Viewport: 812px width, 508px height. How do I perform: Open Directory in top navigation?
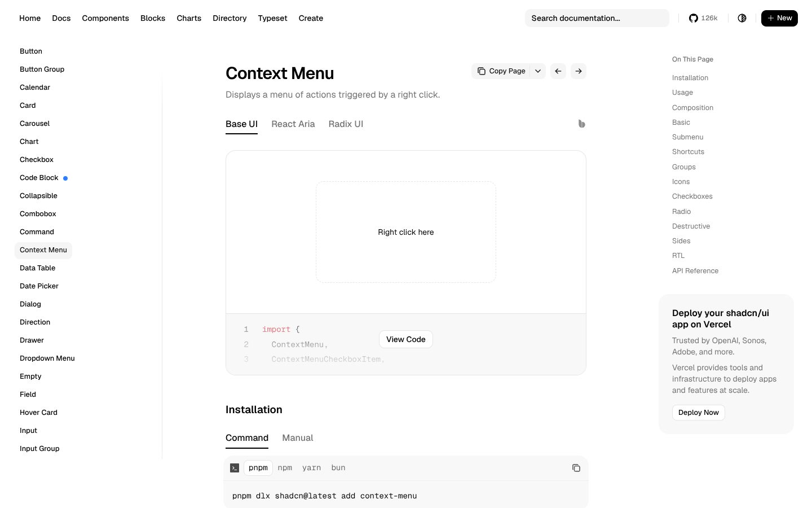[230, 18]
